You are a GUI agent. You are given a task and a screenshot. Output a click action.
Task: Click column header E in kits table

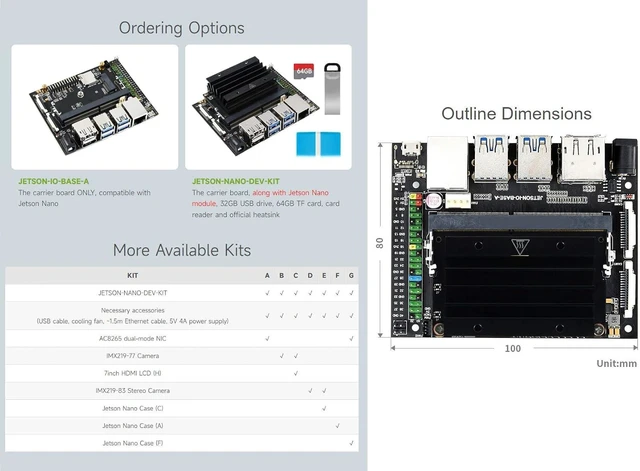point(324,275)
